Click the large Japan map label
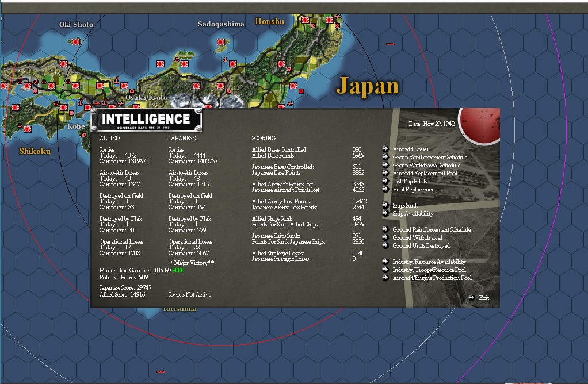The image size is (588, 384). click(368, 87)
